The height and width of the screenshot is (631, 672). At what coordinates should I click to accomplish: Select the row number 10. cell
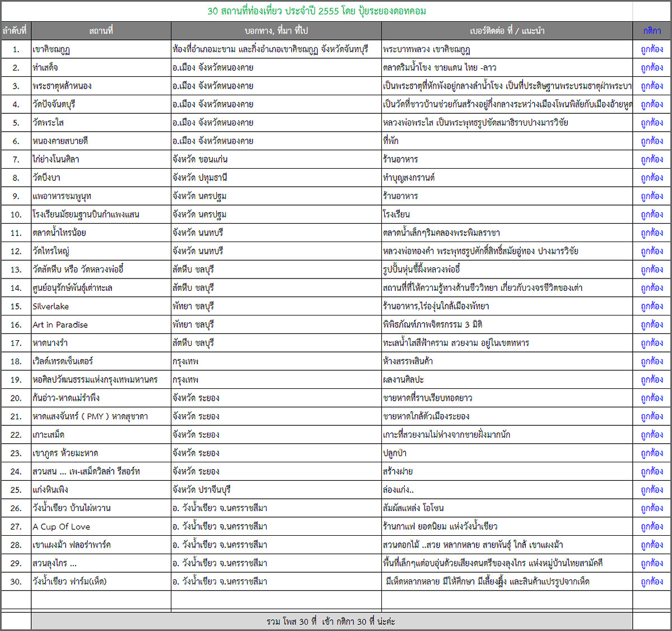pyautogui.click(x=16, y=215)
